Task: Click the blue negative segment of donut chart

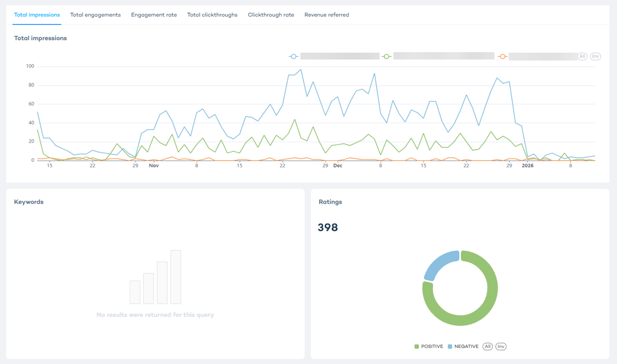Action: pyautogui.click(x=439, y=263)
